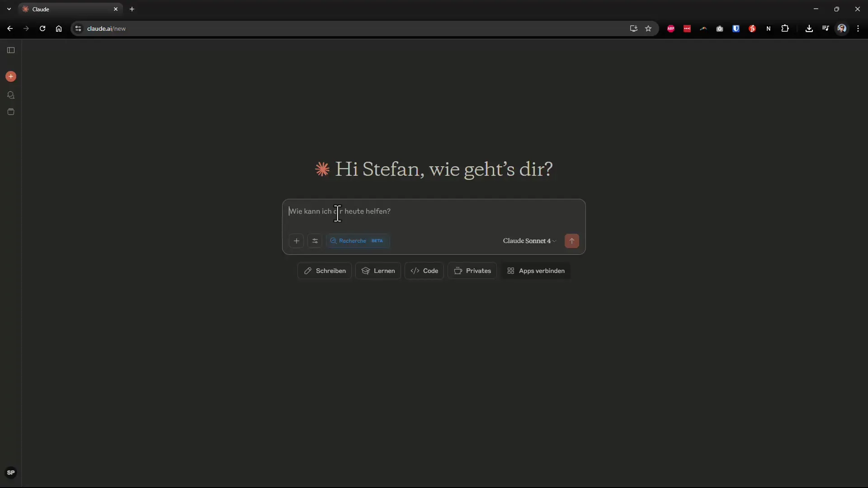868x488 pixels.
Task: Open the red password manager extension icon
Action: tap(687, 28)
